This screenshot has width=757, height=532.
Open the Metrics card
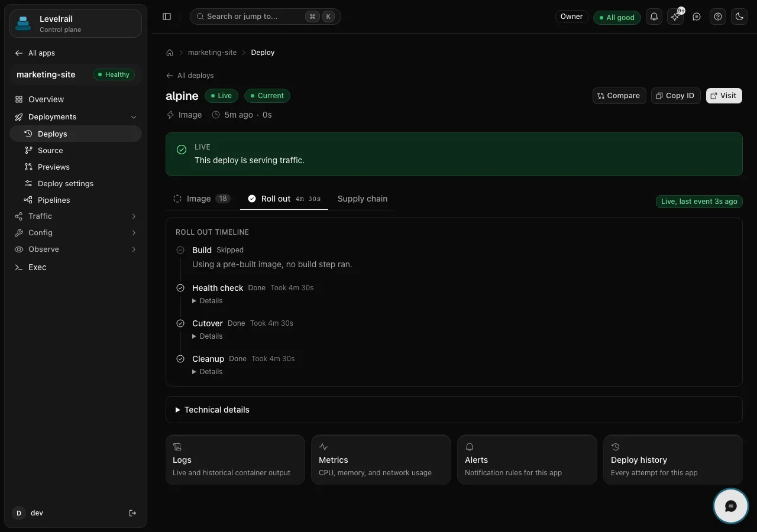coord(381,460)
